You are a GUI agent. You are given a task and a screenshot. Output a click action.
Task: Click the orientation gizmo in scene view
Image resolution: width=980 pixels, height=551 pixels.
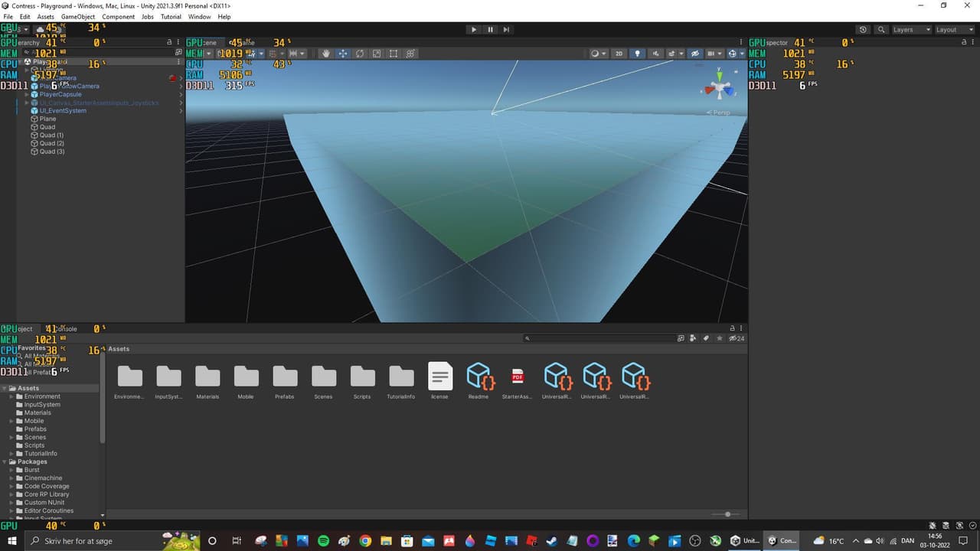719,89
